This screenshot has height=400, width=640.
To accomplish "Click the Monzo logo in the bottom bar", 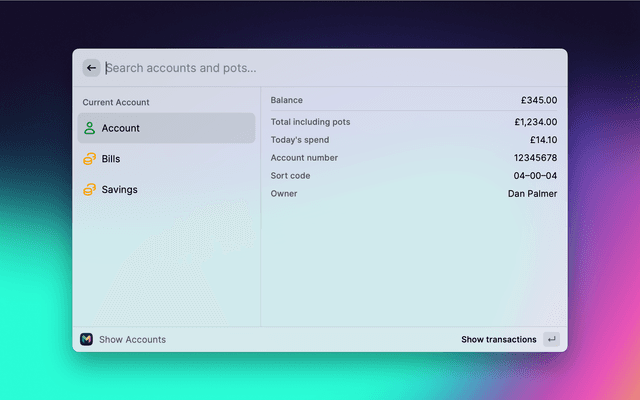I will (86, 340).
